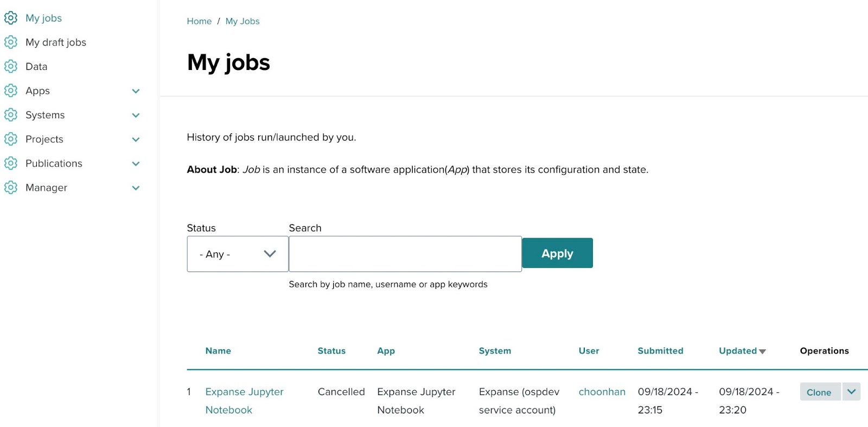The image size is (868, 427).
Task: Click the gear icon beside Apps
Action: (x=11, y=91)
